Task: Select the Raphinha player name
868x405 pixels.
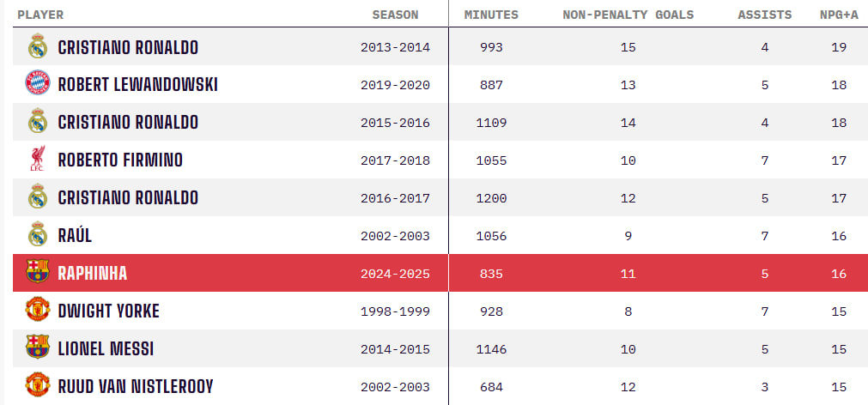Action: (93, 274)
